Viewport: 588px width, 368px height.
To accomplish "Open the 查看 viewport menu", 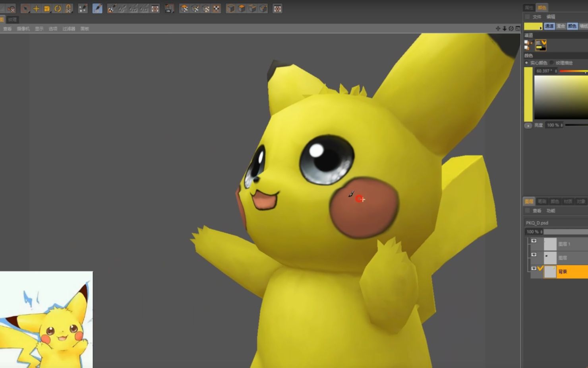I will tap(8, 29).
